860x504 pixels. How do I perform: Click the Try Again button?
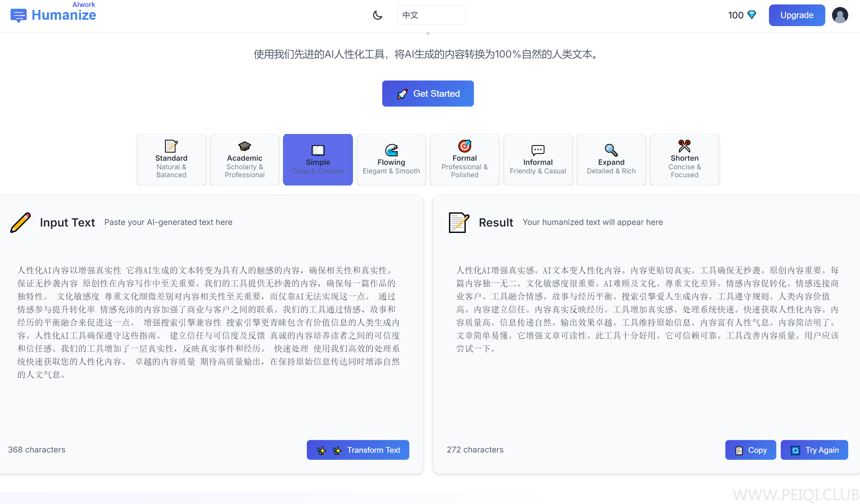click(814, 450)
